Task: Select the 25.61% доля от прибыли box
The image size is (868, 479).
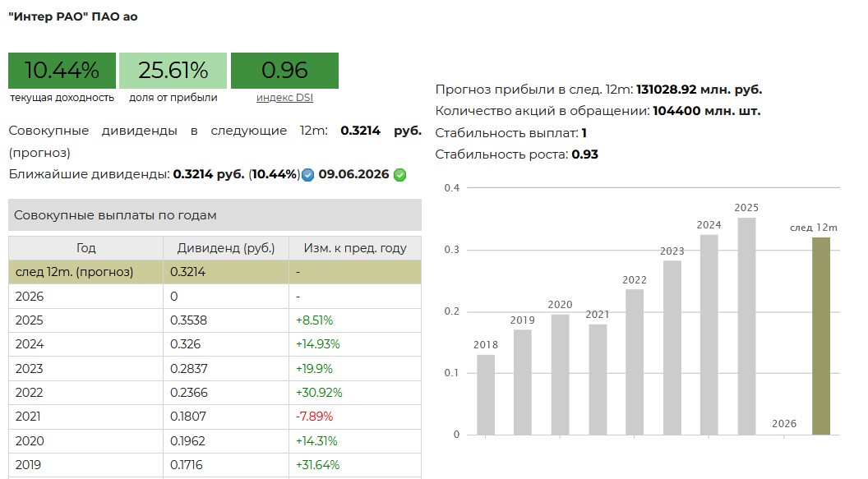Action: click(173, 71)
